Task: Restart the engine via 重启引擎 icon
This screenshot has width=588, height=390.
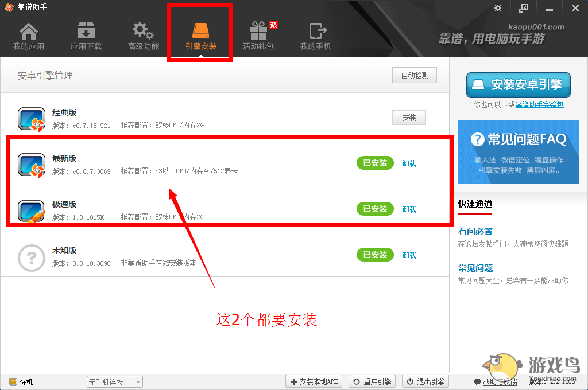Action: point(372,381)
